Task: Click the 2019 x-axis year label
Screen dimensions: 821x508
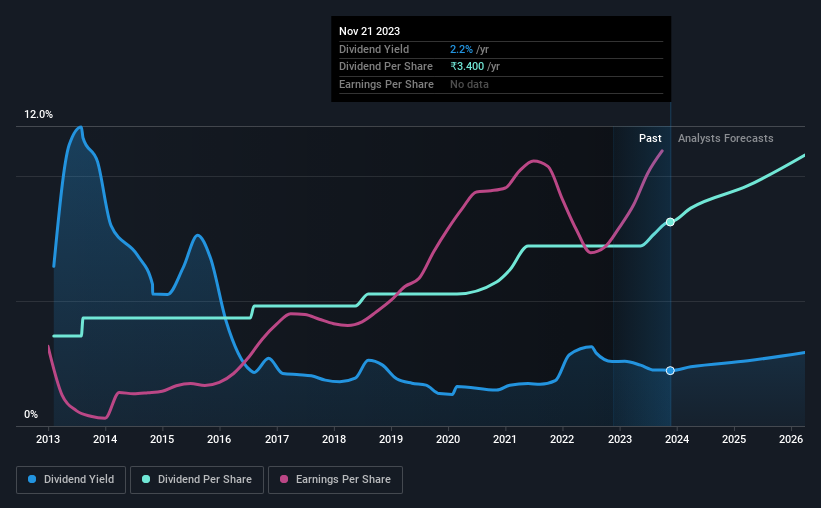Action: (391, 439)
